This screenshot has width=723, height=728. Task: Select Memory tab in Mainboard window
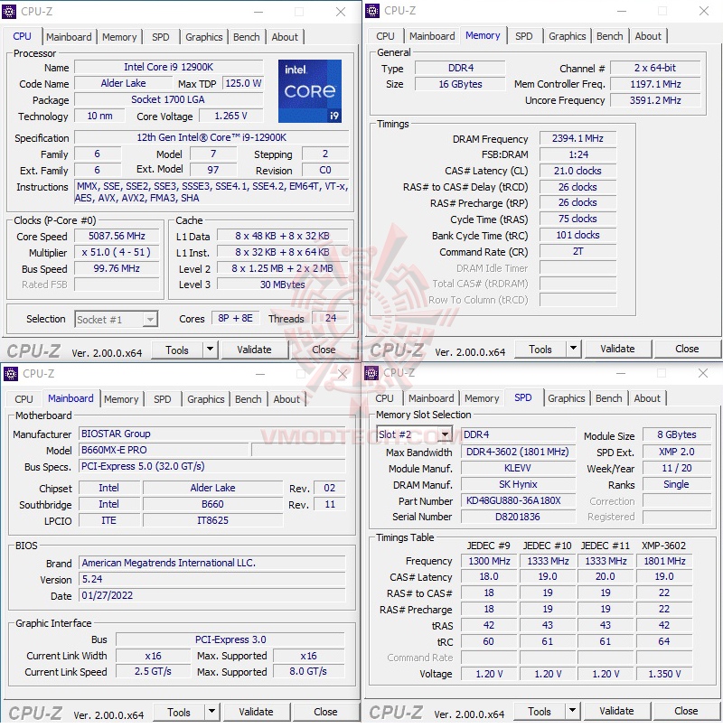point(121,399)
